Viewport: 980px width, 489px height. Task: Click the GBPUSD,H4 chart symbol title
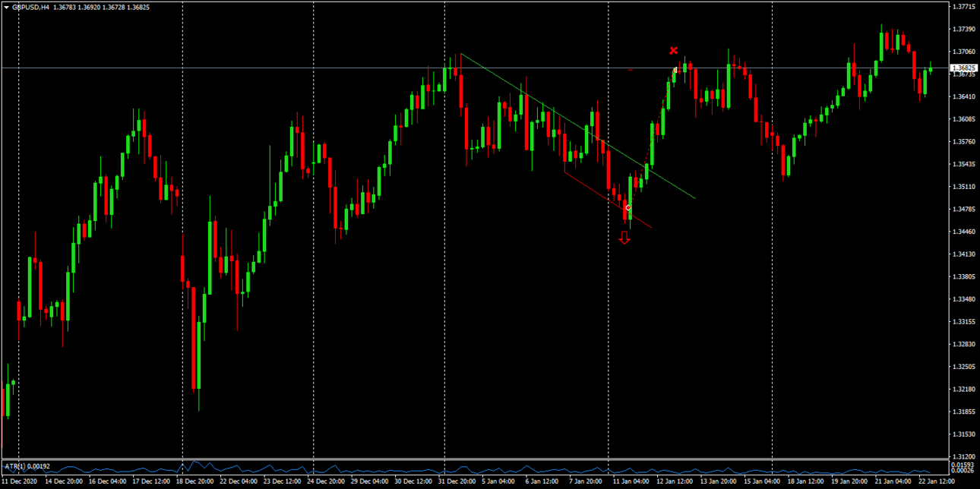click(x=31, y=8)
